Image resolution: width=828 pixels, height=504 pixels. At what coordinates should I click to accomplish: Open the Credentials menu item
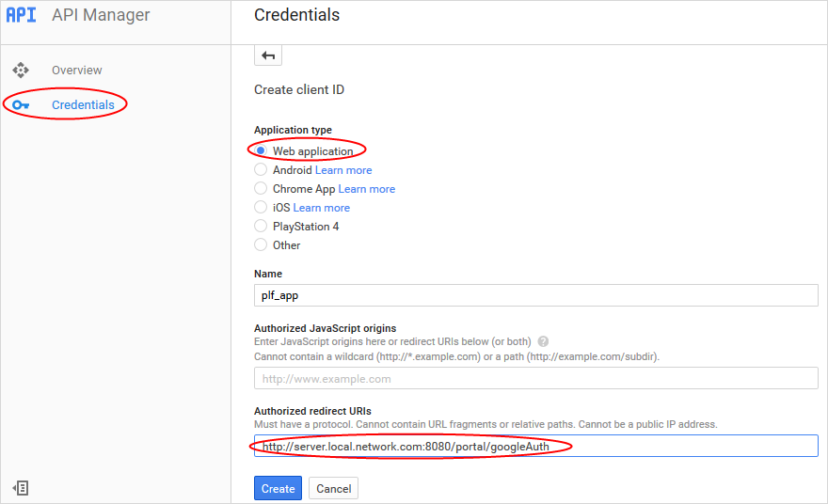[x=83, y=105]
